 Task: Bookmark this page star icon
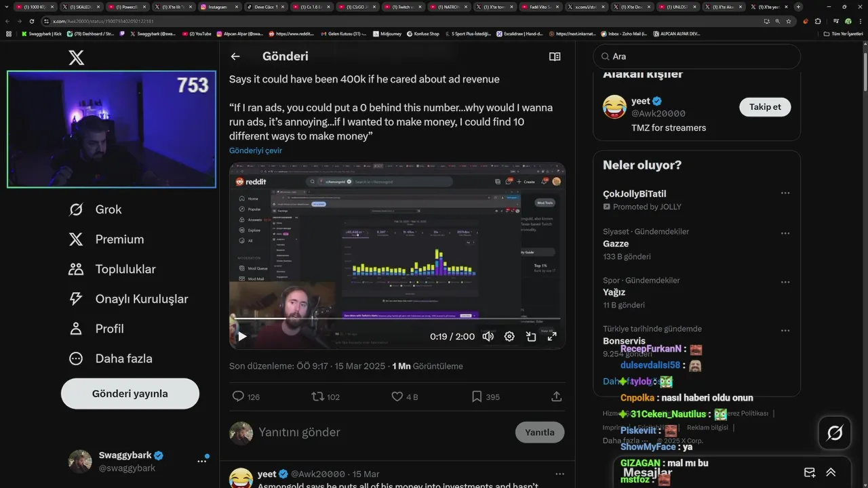tap(789, 21)
